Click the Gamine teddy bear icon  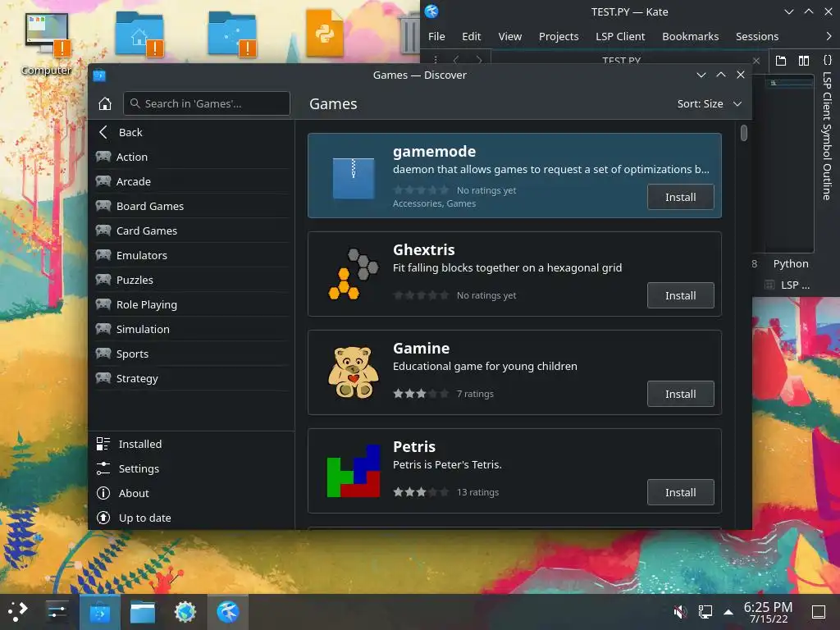[353, 372]
